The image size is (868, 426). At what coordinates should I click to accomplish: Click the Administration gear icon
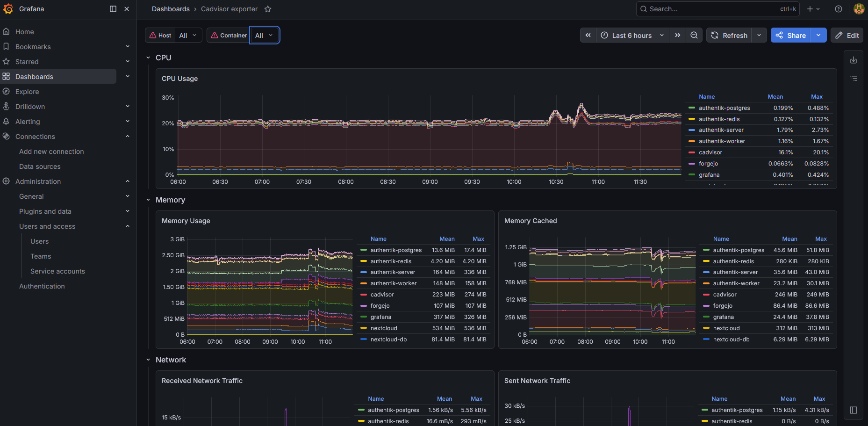coord(6,181)
